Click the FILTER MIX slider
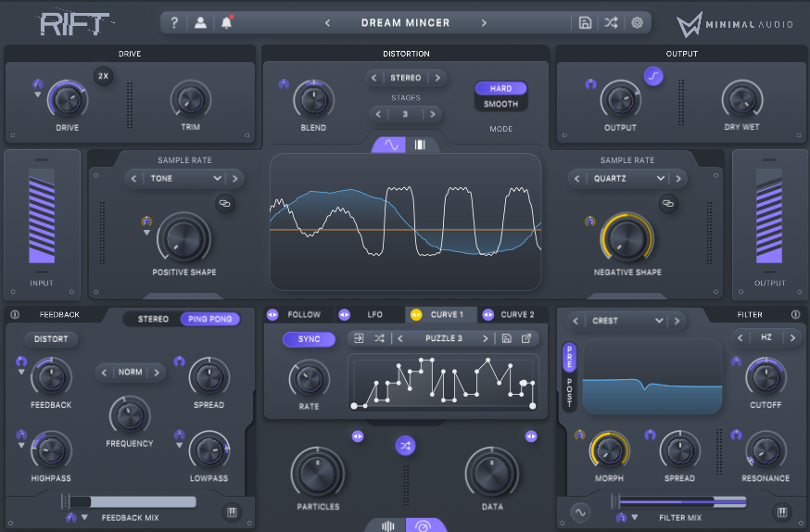This screenshot has width=810, height=532. tap(680, 500)
